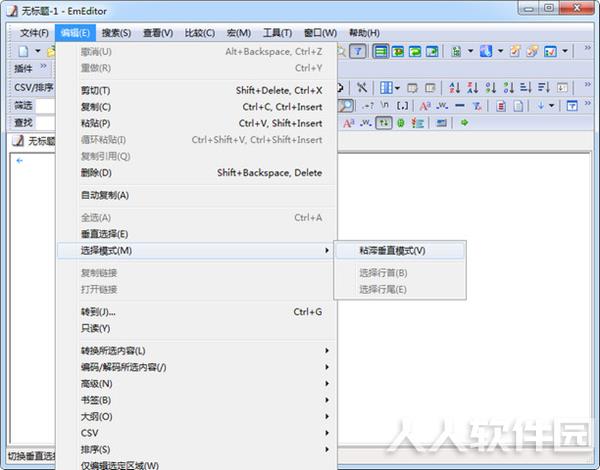Toggle whole word option in filter bar
600x470 pixels.
pos(442,105)
